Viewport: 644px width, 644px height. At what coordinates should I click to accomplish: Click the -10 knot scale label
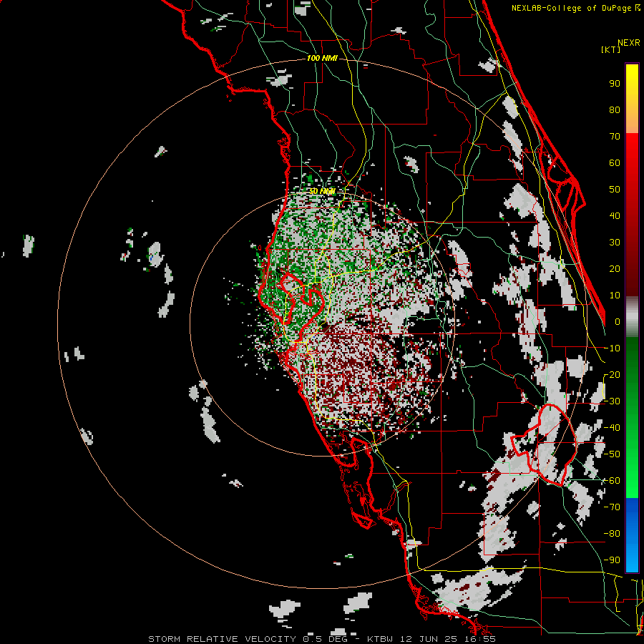pyautogui.click(x=612, y=348)
